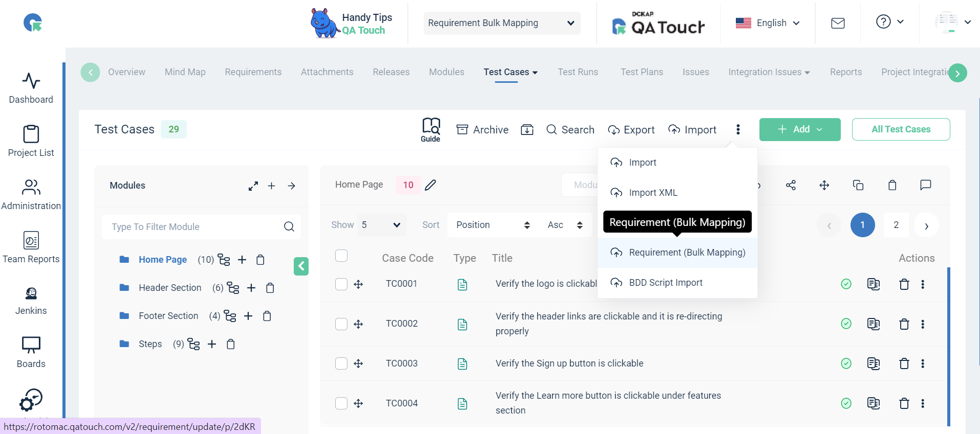The height and width of the screenshot is (434, 980).
Task: Click the Export button
Action: [631, 130]
